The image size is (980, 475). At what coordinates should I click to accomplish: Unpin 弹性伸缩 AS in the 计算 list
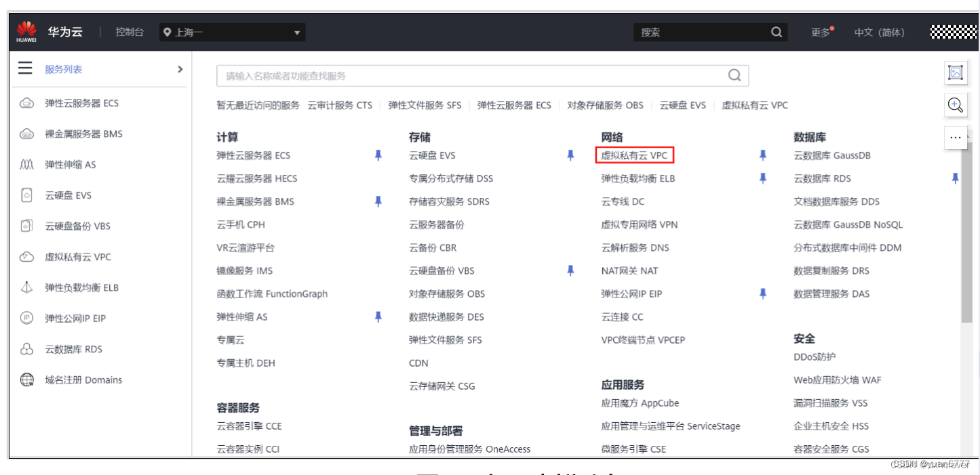click(x=378, y=316)
